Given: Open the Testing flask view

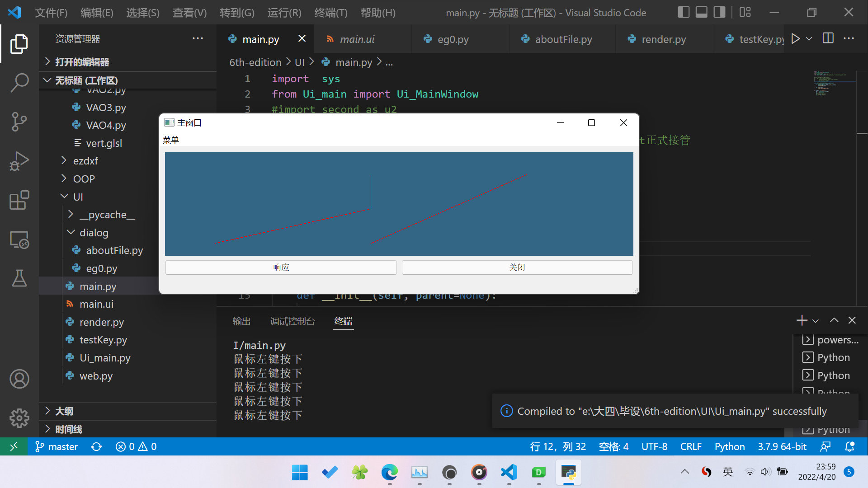Looking at the screenshot, I should pos(19,278).
